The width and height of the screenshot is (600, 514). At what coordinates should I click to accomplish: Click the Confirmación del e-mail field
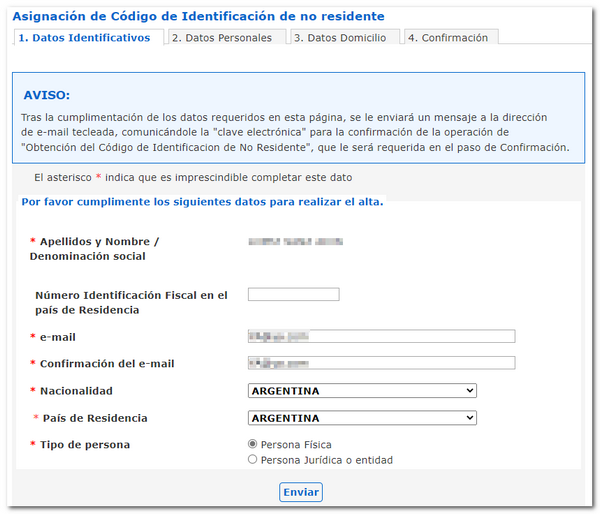380,363
